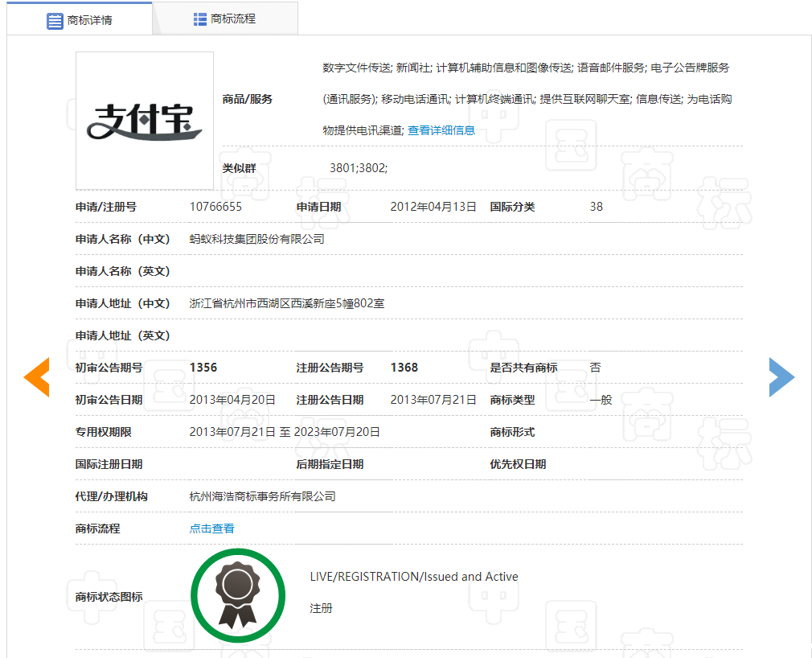Click 点击查看 link beside 商标流程
Viewport: 812px width, 658px height.
click(x=212, y=528)
